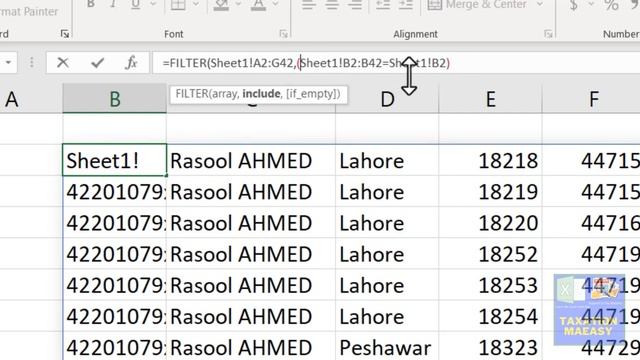
Task: Toggle Bold formatting in the ribbon
Action: click(x=91, y=4)
